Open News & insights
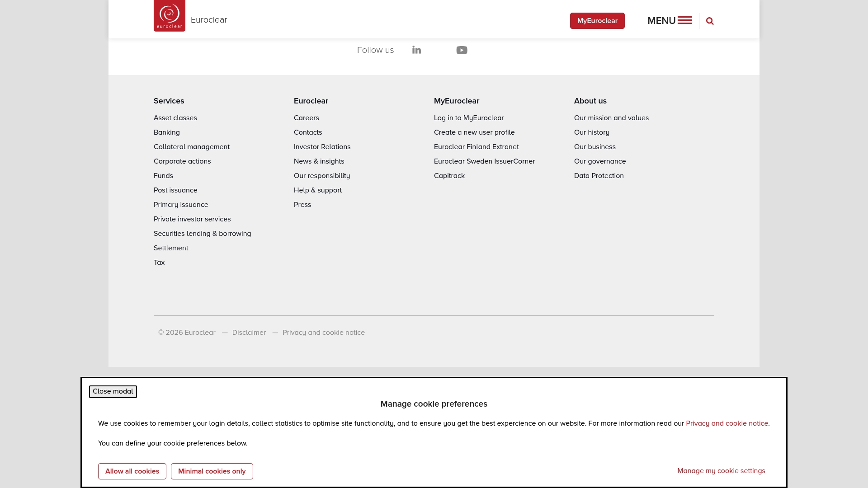 (x=319, y=161)
